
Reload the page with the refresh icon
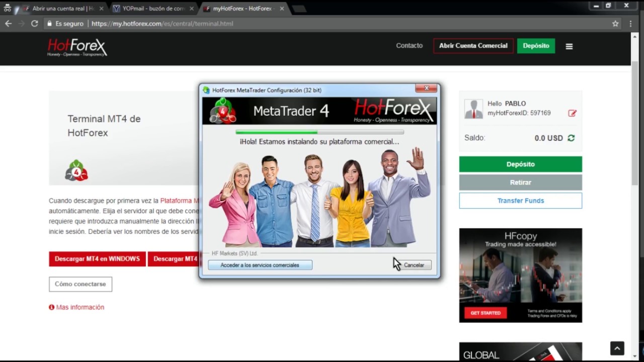[34, 24]
